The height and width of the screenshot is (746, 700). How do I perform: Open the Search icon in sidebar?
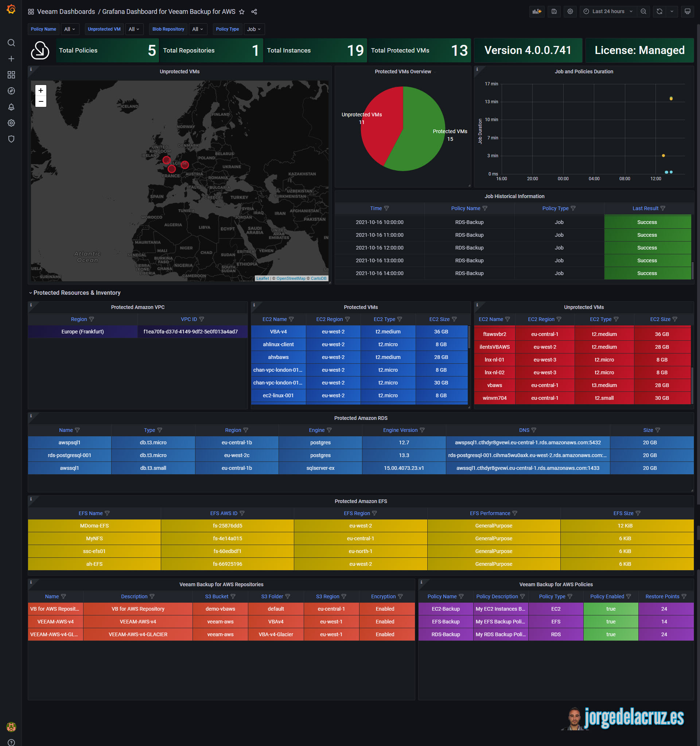[11, 43]
